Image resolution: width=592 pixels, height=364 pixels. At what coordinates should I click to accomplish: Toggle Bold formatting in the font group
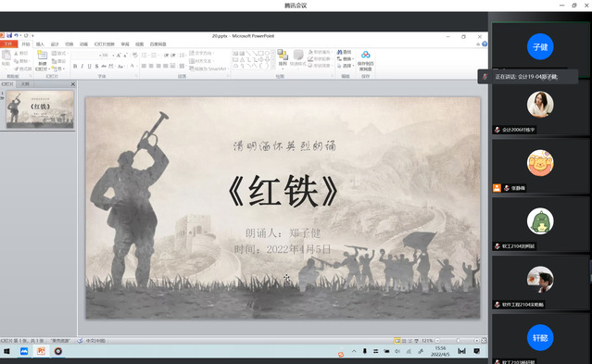pyautogui.click(x=75, y=67)
